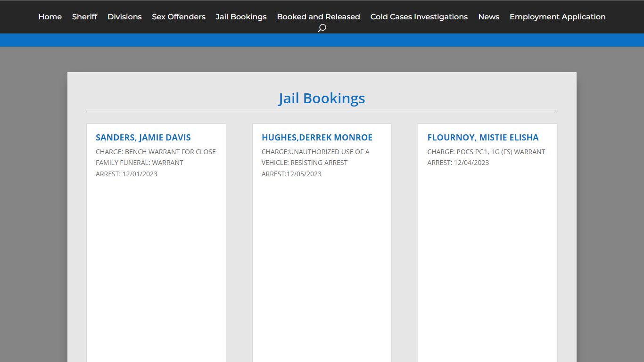Open the News menu item

pyautogui.click(x=489, y=16)
